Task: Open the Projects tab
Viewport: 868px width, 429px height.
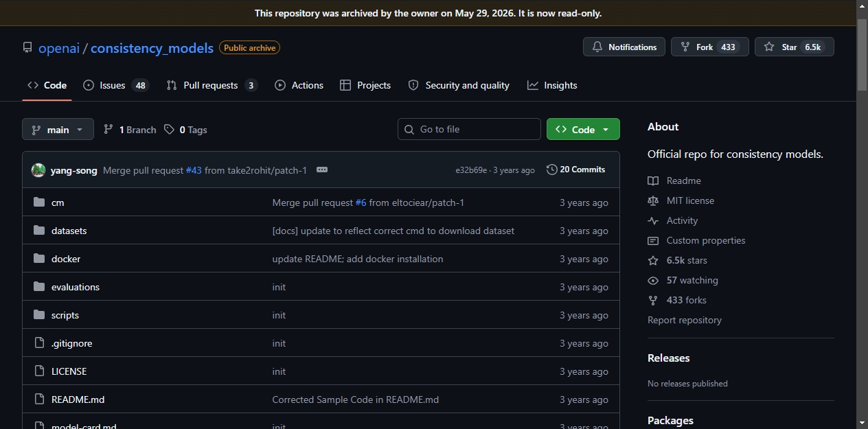Action: (x=365, y=85)
